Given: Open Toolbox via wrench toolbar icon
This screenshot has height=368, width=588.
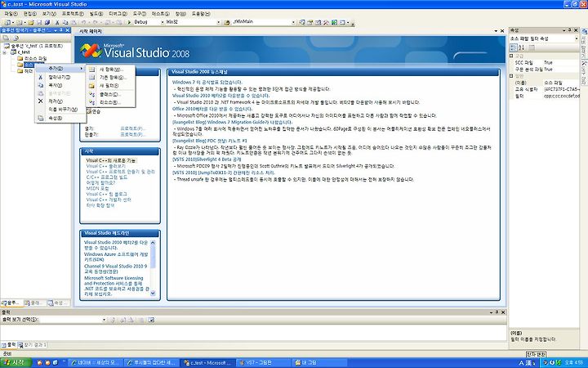Looking at the screenshot, I should [x=326, y=23].
